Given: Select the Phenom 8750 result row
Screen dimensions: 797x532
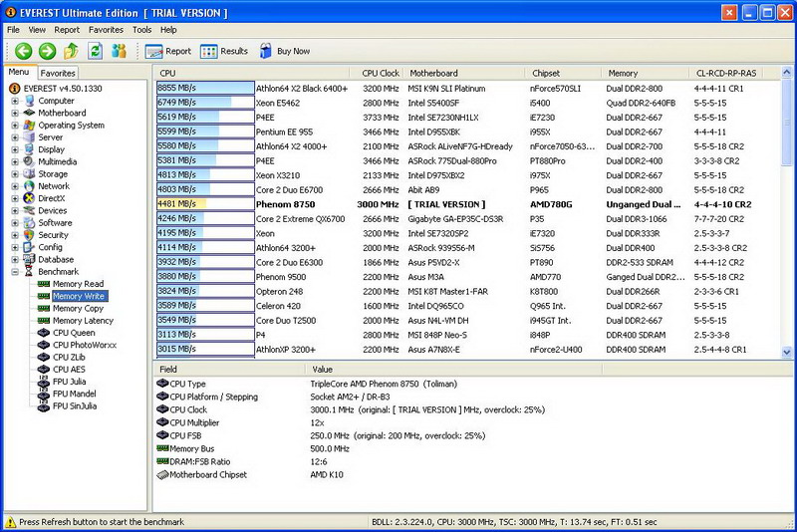Looking at the screenshot, I should coord(466,204).
